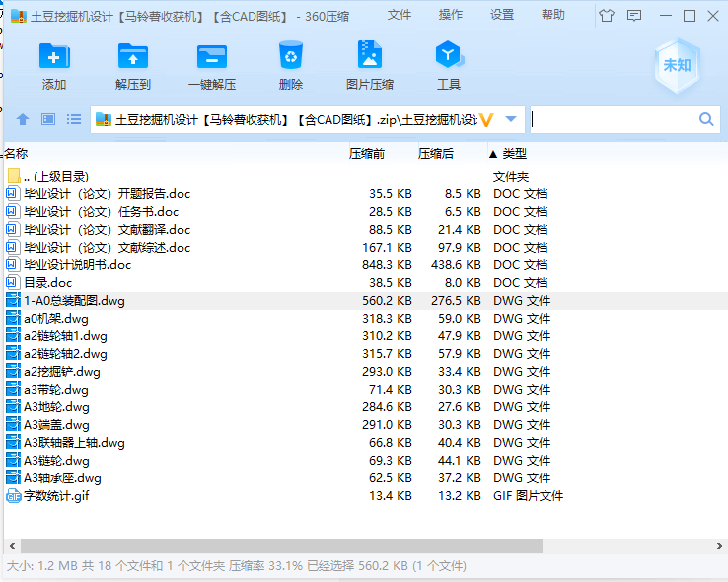Click the 解压到 extract-to icon

pyautogui.click(x=133, y=56)
